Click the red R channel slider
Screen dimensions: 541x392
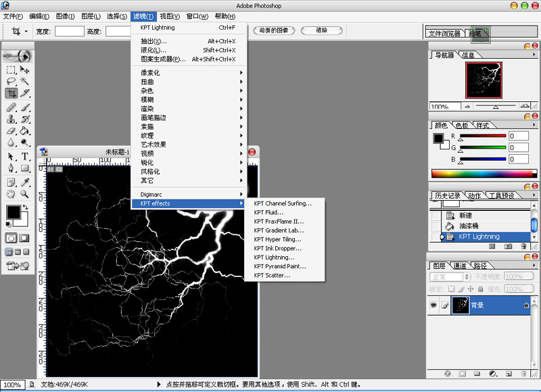[x=483, y=136]
